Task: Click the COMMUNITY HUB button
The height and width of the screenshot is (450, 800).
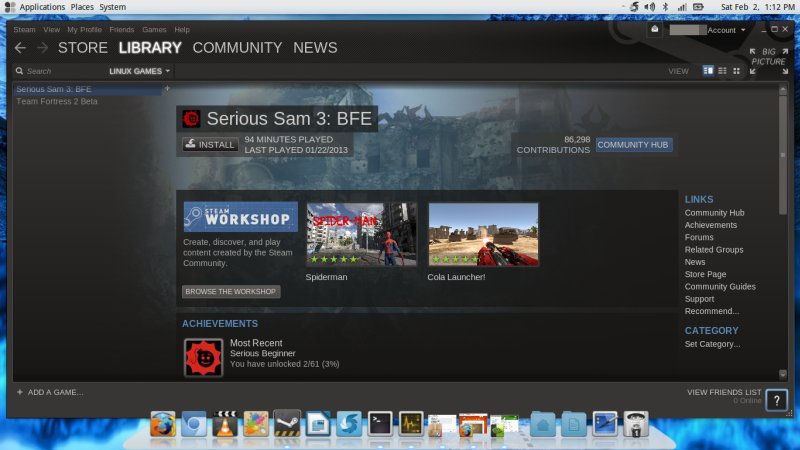Action: point(633,145)
